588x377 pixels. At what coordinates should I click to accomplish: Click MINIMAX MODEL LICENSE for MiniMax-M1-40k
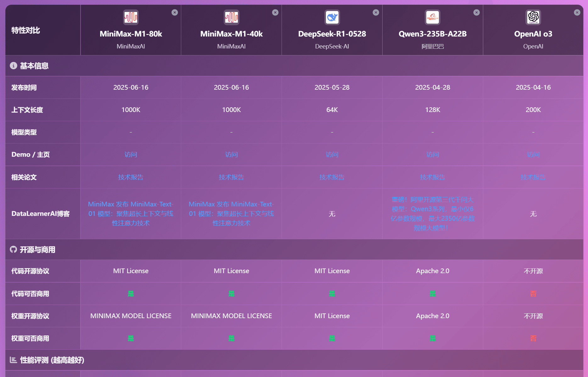tap(232, 316)
